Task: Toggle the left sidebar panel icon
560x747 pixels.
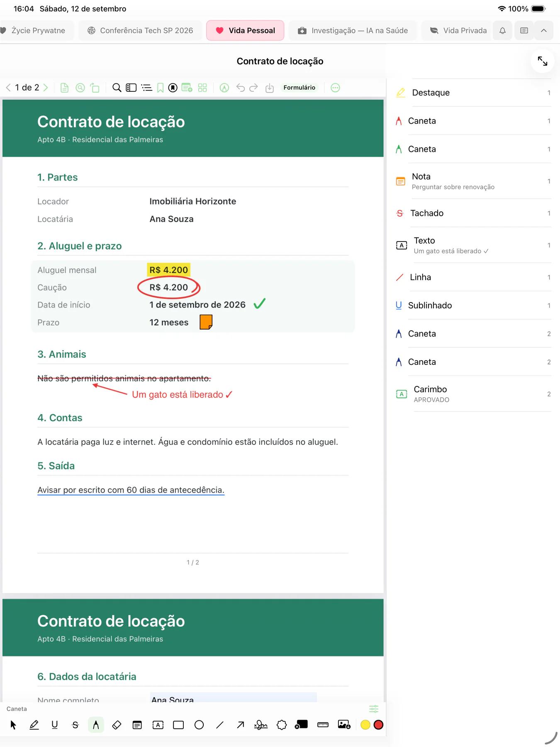Action: 131,88
